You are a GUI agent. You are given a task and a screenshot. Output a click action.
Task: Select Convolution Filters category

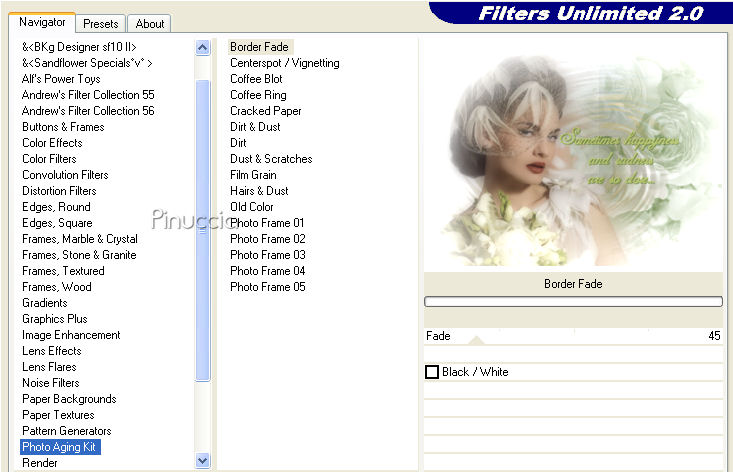pos(65,175)
